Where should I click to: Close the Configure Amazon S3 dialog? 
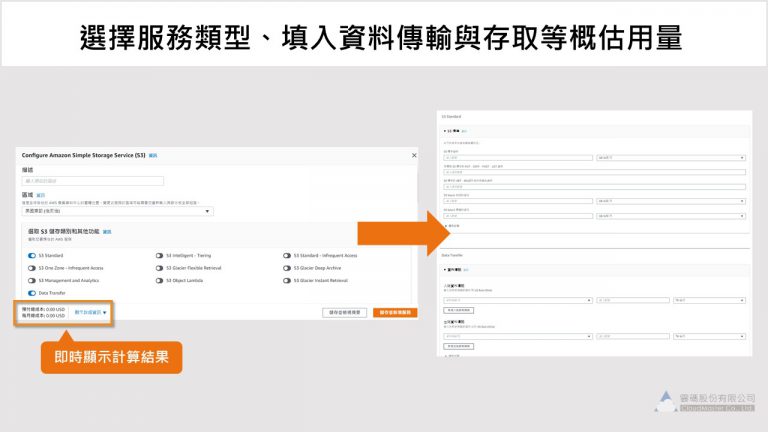pos(414,156)
